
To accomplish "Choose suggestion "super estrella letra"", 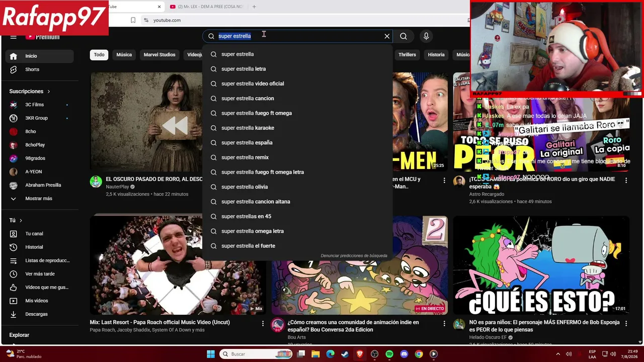I will click(x=297, y=69).
